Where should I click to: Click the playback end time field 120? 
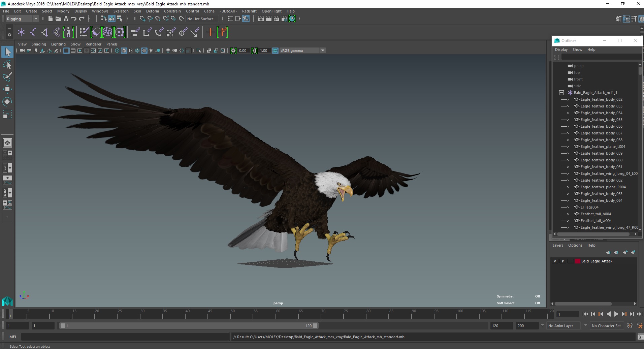[x=501, y=326]
